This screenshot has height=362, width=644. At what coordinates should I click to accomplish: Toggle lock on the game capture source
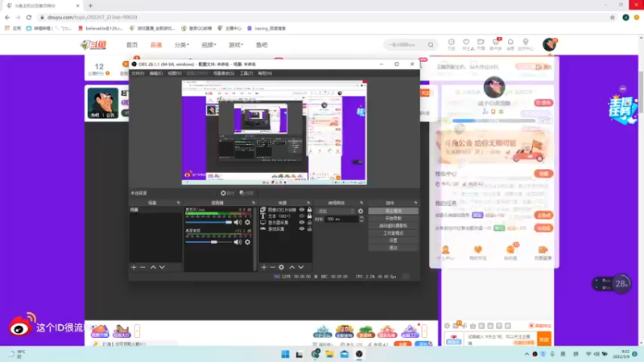[310, 228]
